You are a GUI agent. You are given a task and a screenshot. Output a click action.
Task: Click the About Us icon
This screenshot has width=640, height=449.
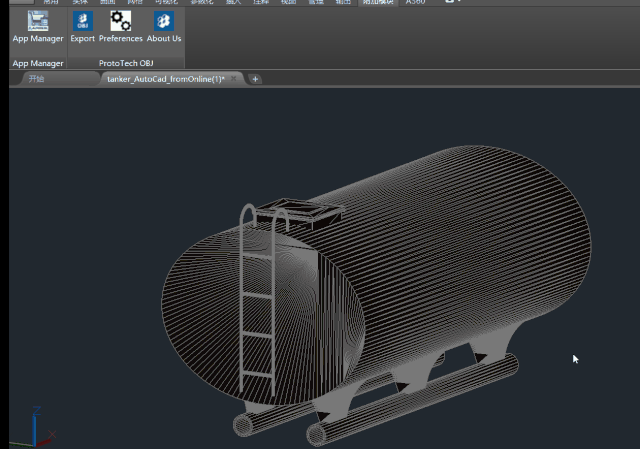click(x=163, y=21)
